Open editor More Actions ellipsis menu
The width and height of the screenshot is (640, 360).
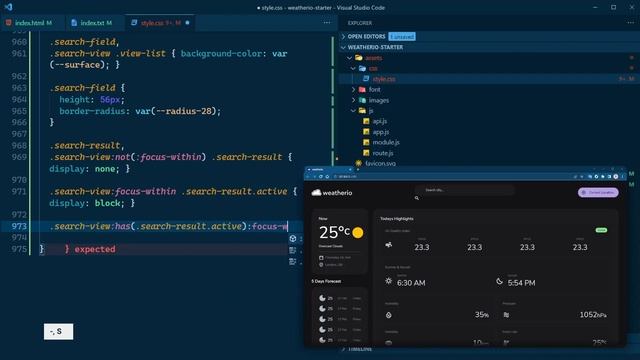click(x=327, y=23)
